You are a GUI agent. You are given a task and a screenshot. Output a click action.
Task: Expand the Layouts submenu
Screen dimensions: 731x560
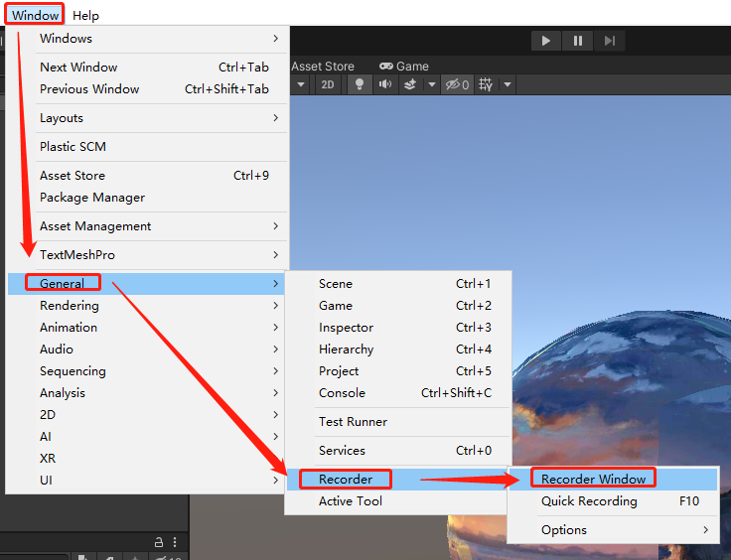pos(147,118)
